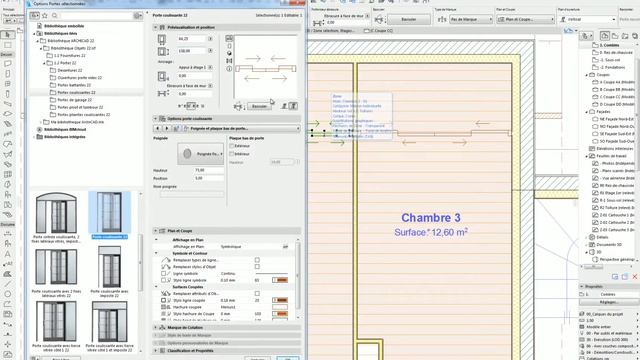Click the Annuler button in the dialog
This screenshot has height=360, width=640.
click(258, 358)
